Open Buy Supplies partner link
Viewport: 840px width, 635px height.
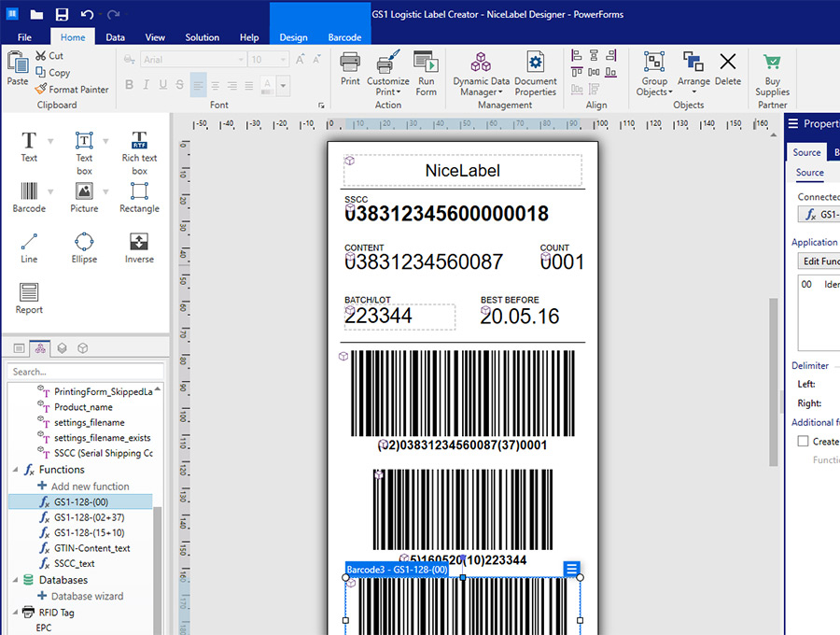772,74
